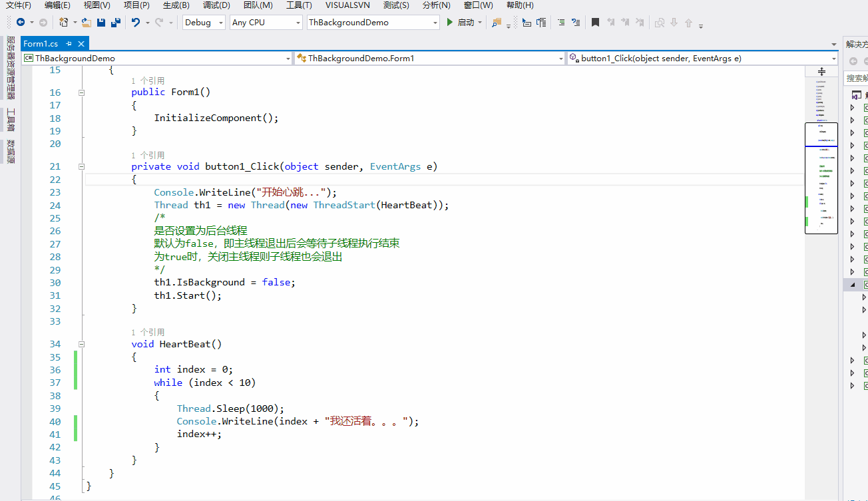The width and height of the screenshot is (868, 501).
Task: Toggle the pin on Form1.cs tab
Action: (x=69, y=44)
